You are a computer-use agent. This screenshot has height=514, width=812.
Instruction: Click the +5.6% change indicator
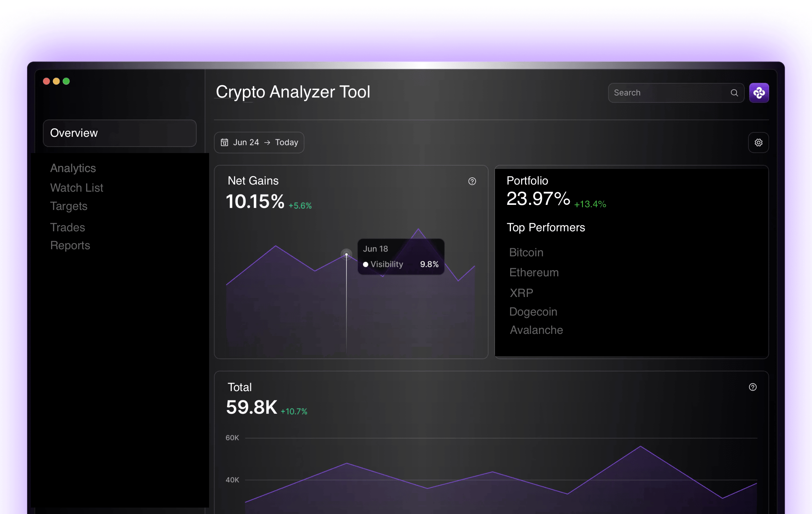300,206
